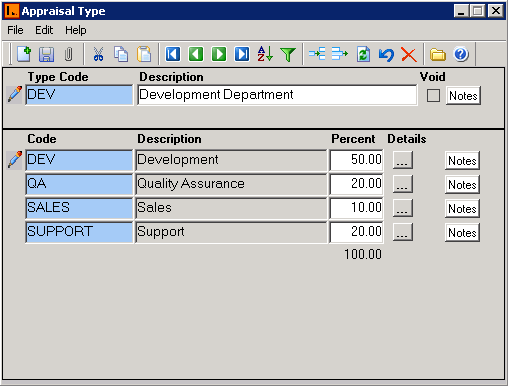Click the New record toolbar icon
The width and height of the screenshot is (508, 386).
point(24,54)
